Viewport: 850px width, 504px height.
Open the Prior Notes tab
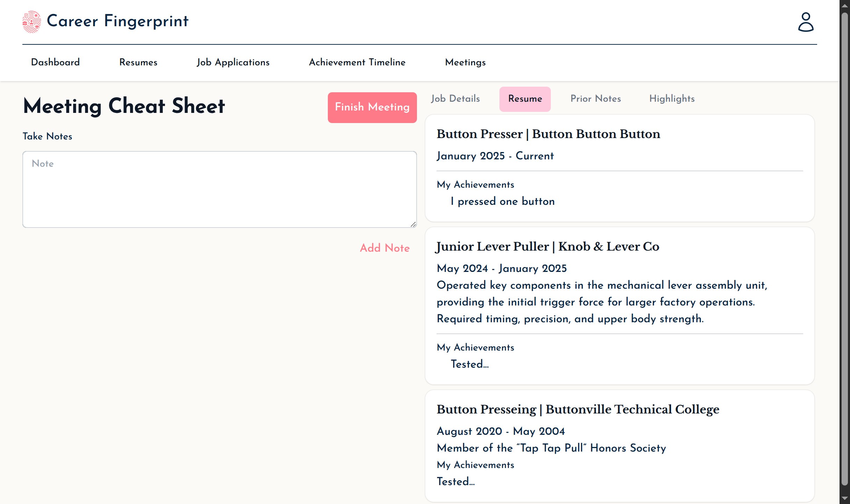(x=595, y=99)
